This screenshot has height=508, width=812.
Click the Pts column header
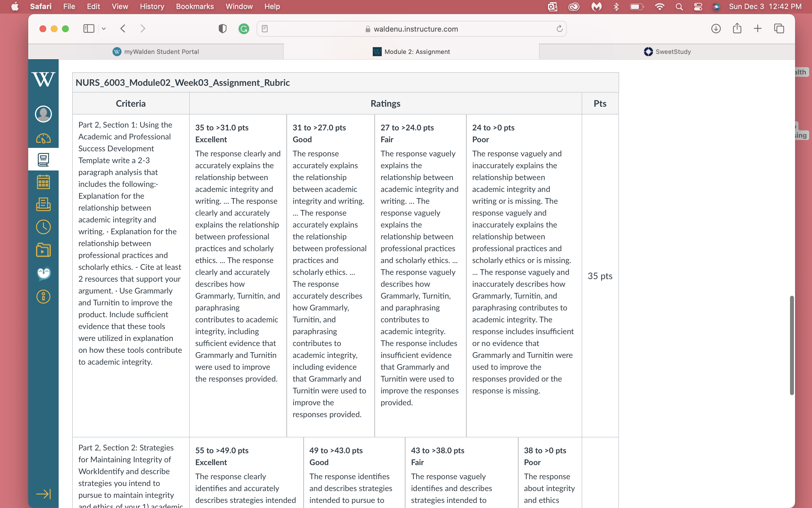pos(600,104)
